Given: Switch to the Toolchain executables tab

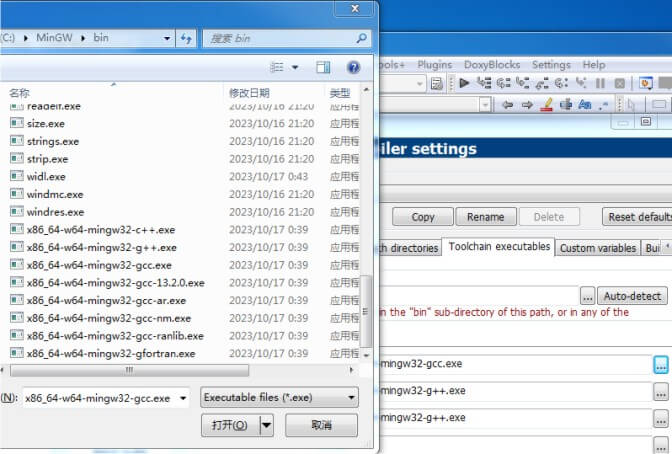Looking at the screenshot, I should [499, 247].
